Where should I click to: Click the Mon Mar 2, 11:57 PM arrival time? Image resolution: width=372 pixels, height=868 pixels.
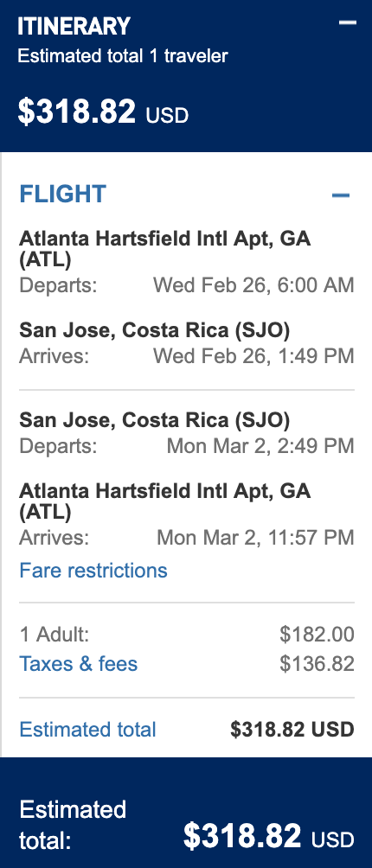tap(256, 537)
